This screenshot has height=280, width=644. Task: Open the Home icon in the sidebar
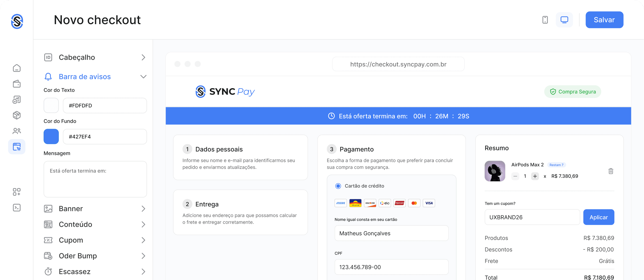tap(17, 68)
